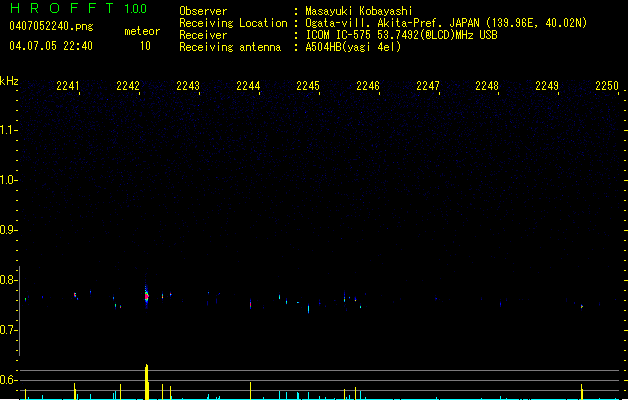Click the meteor echo after 2249
Image resolution: width=629 pixels, height=400 pixels.
pos(582,307)
